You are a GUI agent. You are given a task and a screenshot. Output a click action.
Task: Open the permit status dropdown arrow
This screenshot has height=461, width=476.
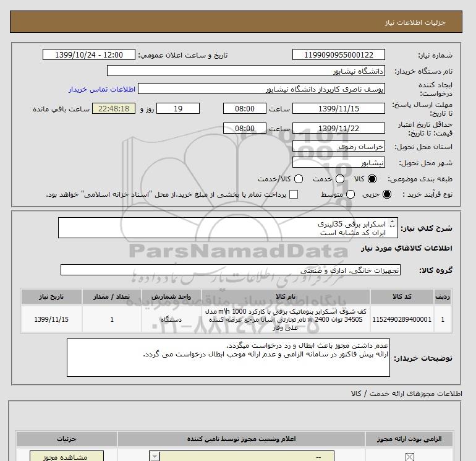[x=155, y=457]
